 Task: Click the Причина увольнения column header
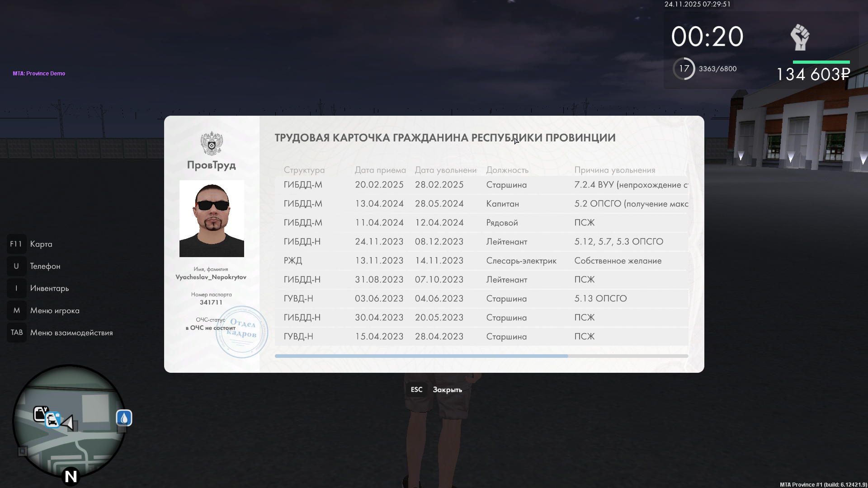pos(614,170)
